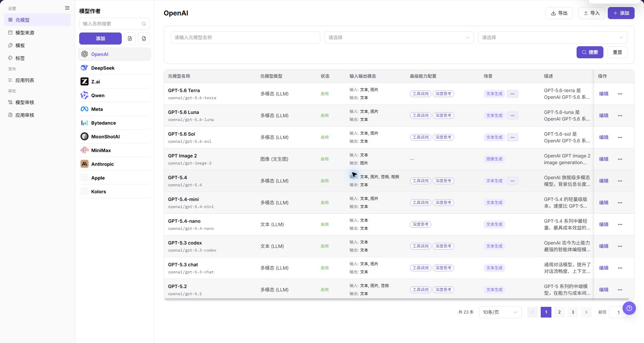
Task: Click the openai/gpt-5.3-codex identifier text
Action: pos(192,250)
